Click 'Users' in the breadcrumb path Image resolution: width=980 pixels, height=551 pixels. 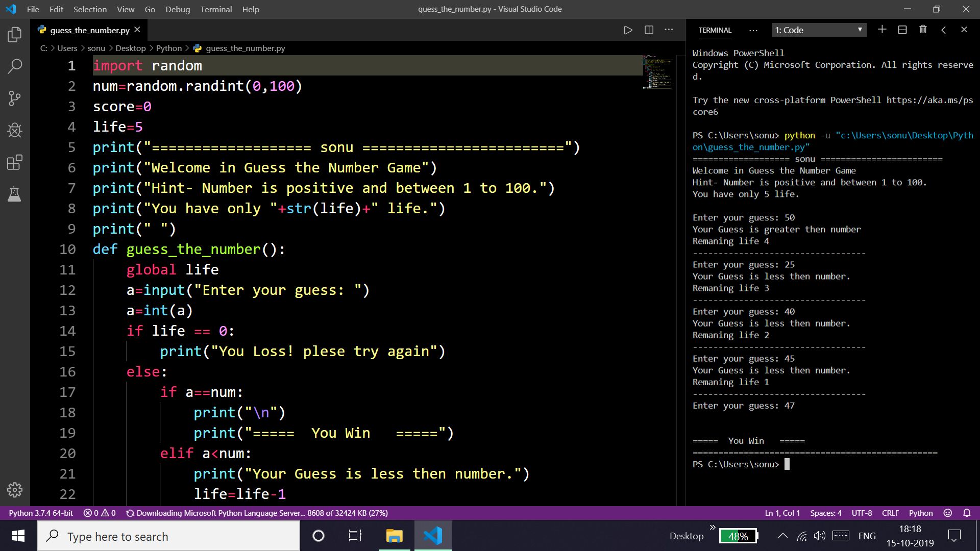click(67, 48)
